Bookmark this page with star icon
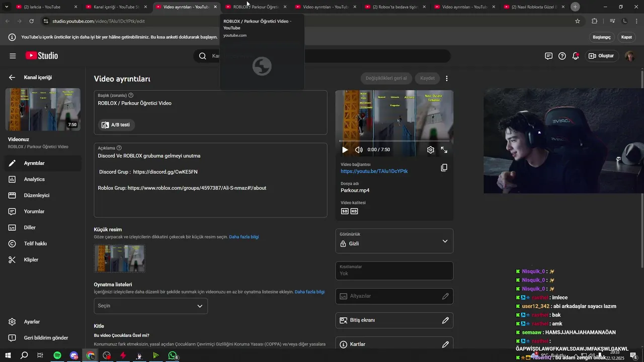The height and width of the screenshot is (362, 644). [x=578, y=21]
